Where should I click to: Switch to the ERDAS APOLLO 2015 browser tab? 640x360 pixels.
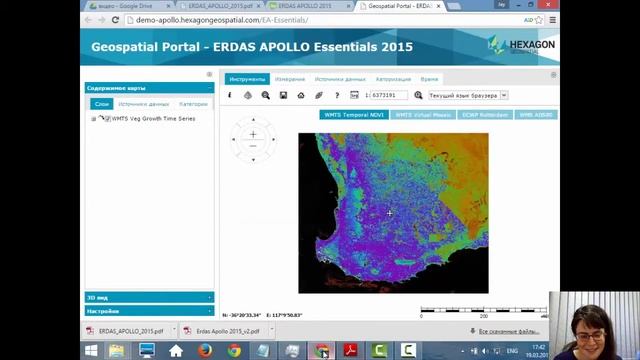[309, 6]
